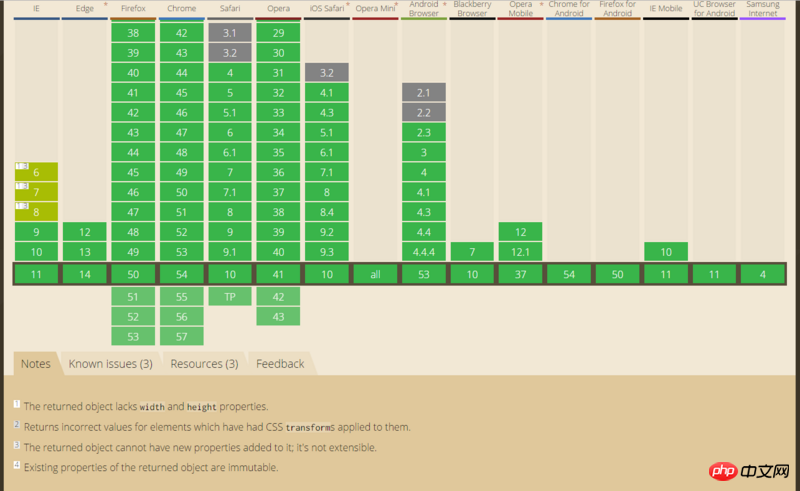Select the IE Mobile 10 cell

point(666,252)
